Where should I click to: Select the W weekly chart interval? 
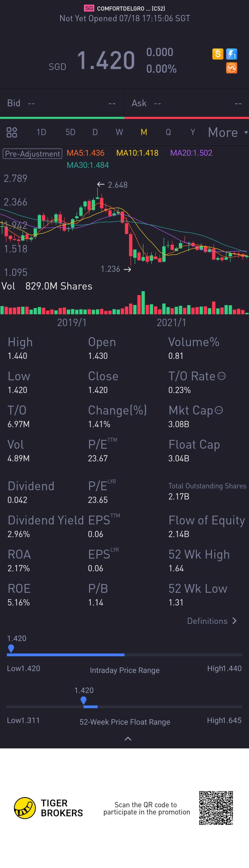click(x=119, y=132)
